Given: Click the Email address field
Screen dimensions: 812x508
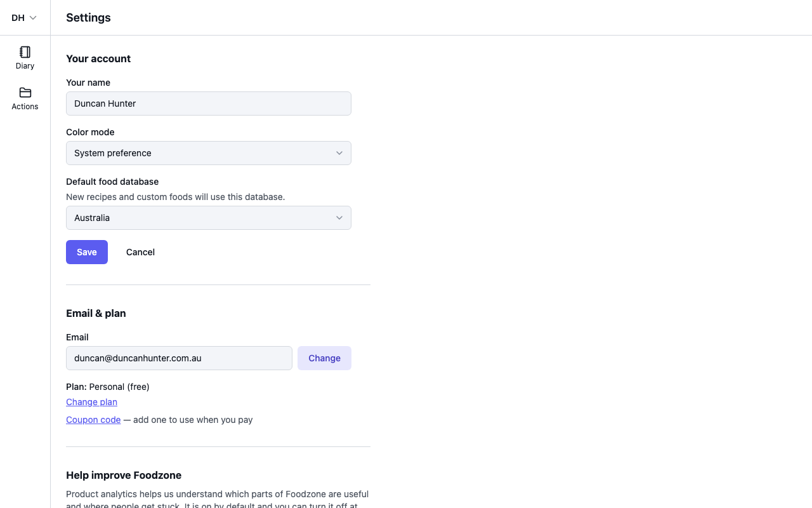Looking at the screenshot, I should 179,358.
